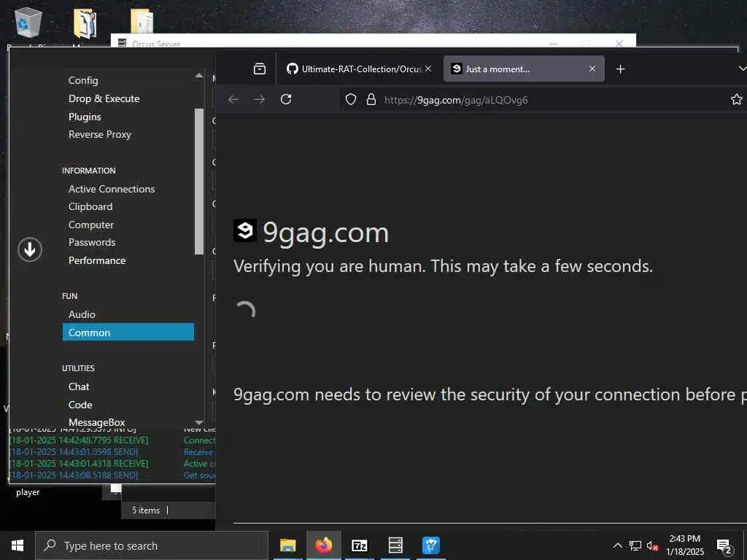Select Reverse Proxy entry
The height and width of the screenshot is (560, 747).
(x=99, y=134)
